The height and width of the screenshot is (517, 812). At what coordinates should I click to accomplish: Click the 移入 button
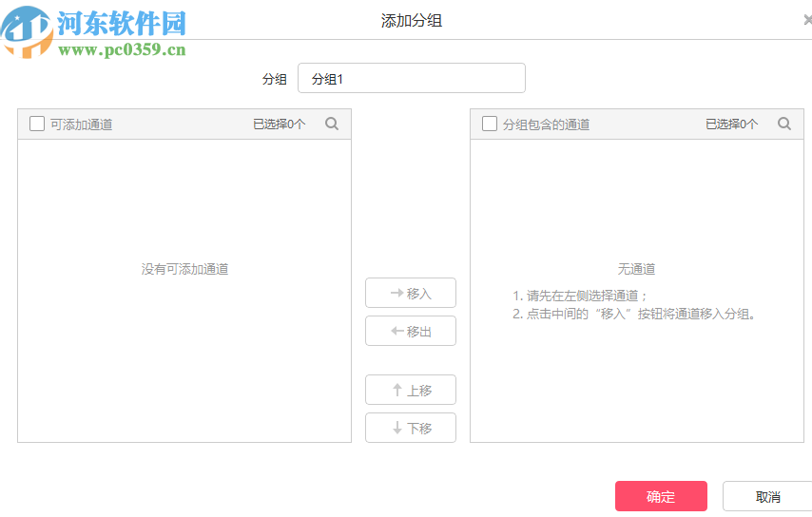point(411,293)
